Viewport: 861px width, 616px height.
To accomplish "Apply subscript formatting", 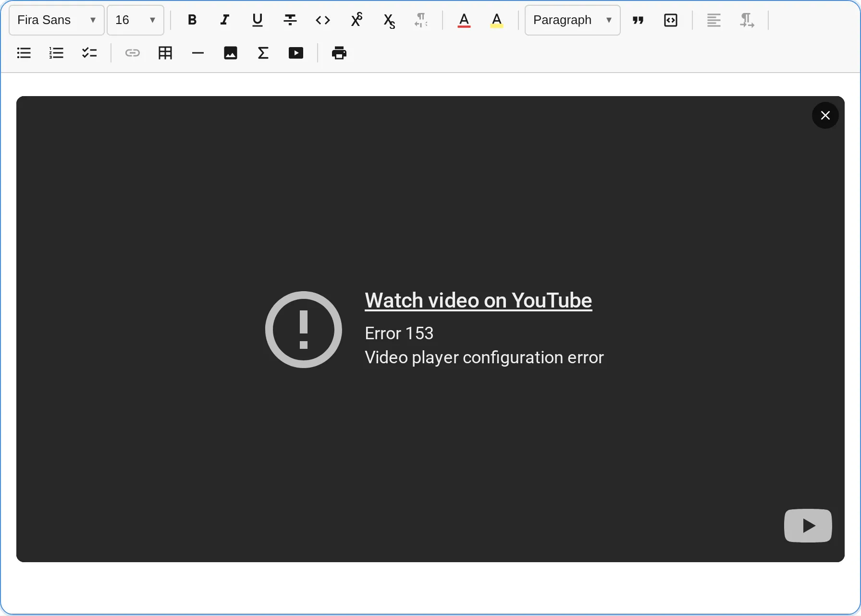I will point(389,20).
